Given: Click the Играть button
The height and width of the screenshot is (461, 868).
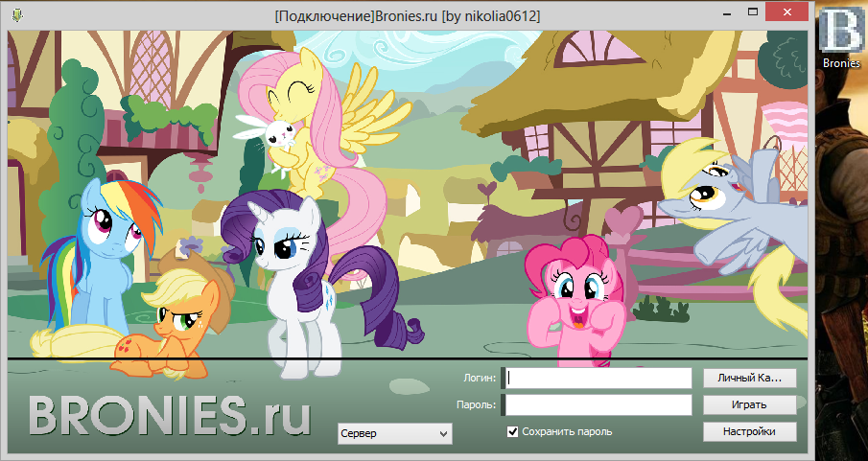Looking at the screenshot, I should (x=749, y=404).
